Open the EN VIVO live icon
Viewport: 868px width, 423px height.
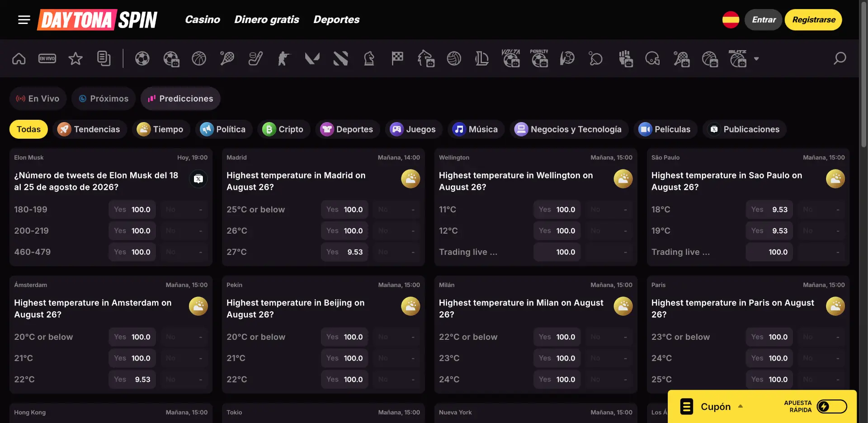tap(47, 58)
